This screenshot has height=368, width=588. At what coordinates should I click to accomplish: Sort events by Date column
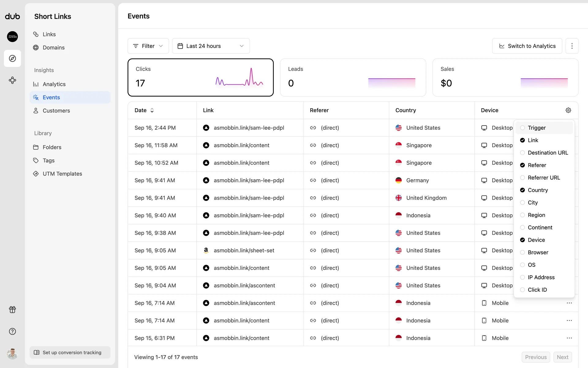pyautogui.click(x=144, y=110)
